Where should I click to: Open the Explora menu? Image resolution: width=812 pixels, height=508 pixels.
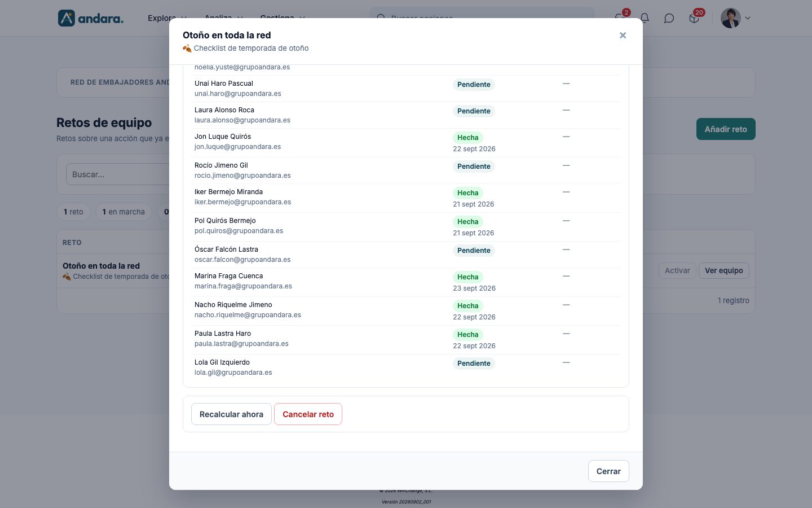pyautogui.click(x=167, y=18)
